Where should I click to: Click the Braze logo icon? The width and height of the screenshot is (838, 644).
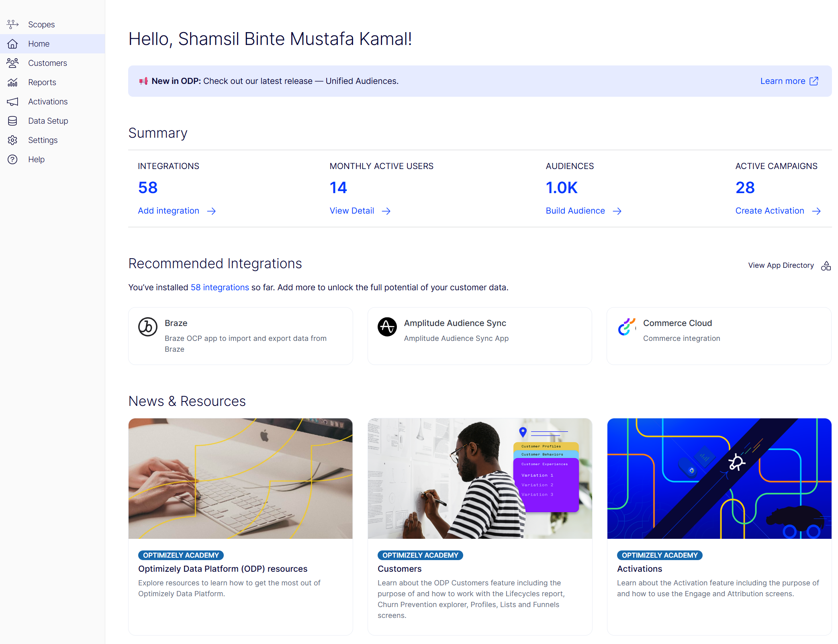(x=147, y=327)
